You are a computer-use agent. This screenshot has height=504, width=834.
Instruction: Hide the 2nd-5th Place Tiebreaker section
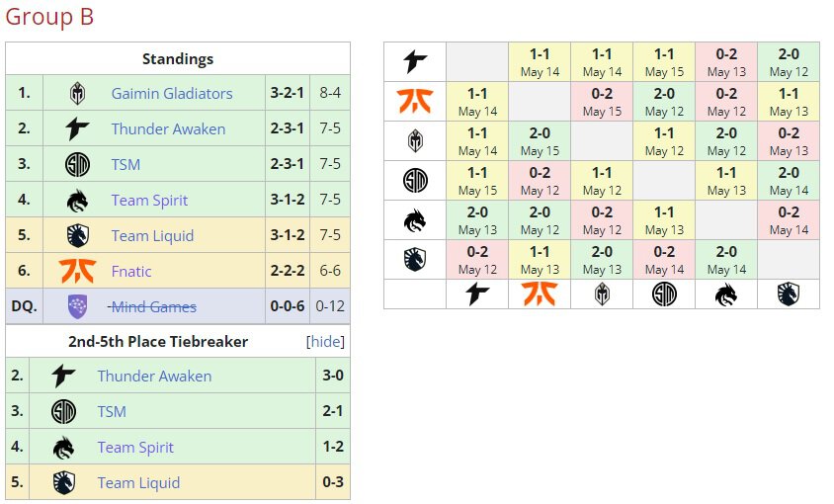pyautogui.click(x=325, y=342)
